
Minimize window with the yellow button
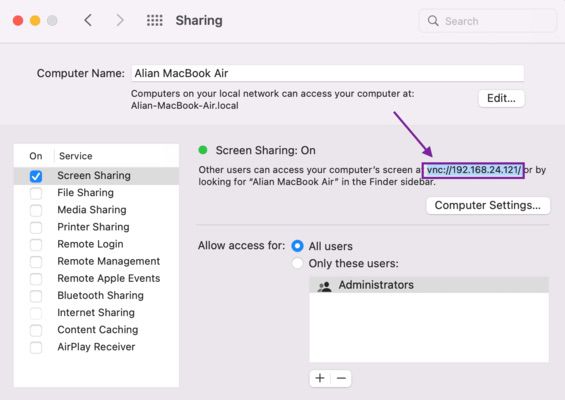point(35,21)
